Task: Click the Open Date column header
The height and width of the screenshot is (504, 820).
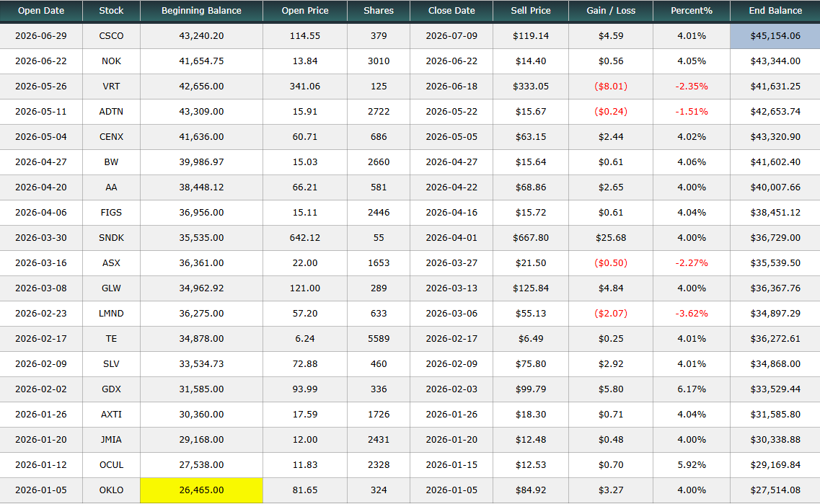Action: [41, 11]
